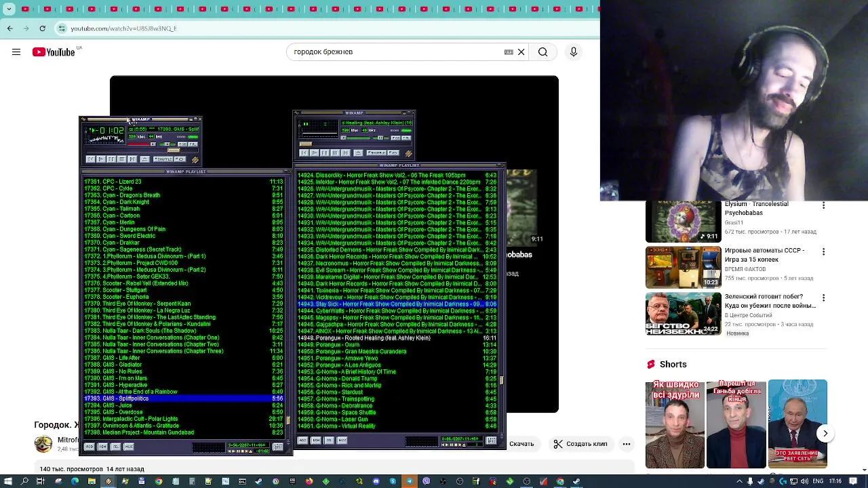
Task: Open YouTube guide hamburger menu
Action: 16,52
